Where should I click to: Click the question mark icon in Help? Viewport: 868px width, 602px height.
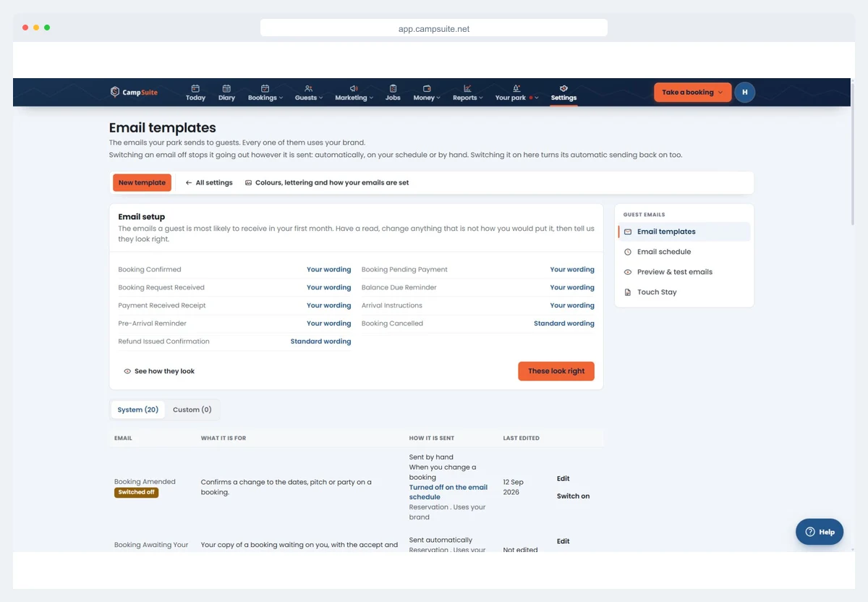810,532
